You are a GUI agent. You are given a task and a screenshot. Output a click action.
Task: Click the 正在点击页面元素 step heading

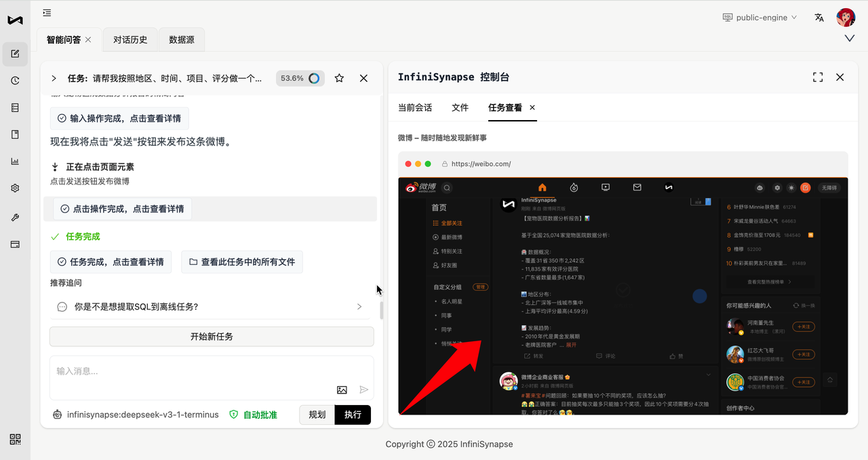tap(100, 167)
